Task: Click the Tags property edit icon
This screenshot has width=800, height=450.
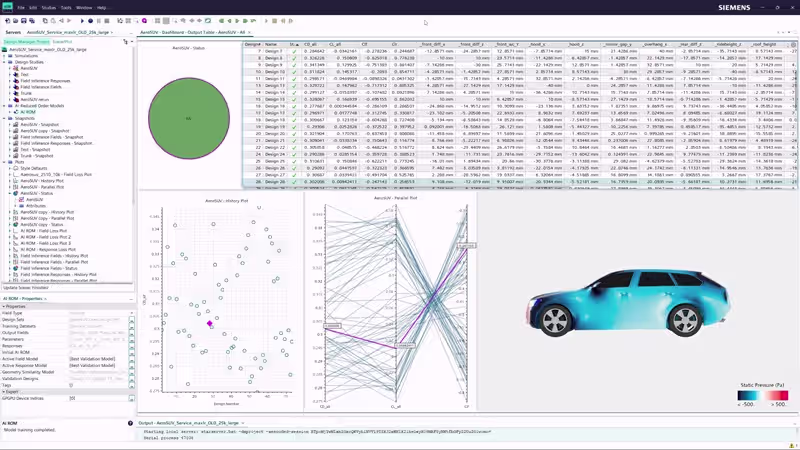Action: pyautogui.click(x=132, y=385)
